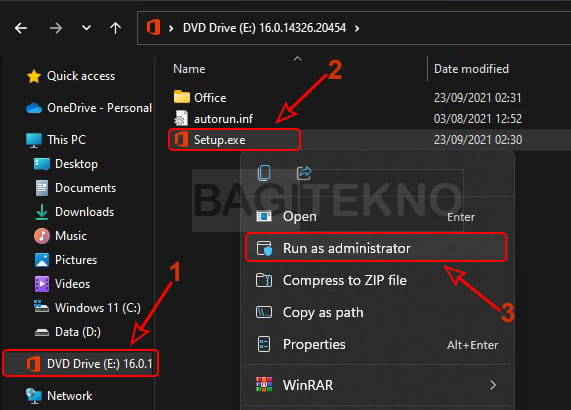Choose Compress to ZIP file

pyautogui.click(x=377, y=281)
